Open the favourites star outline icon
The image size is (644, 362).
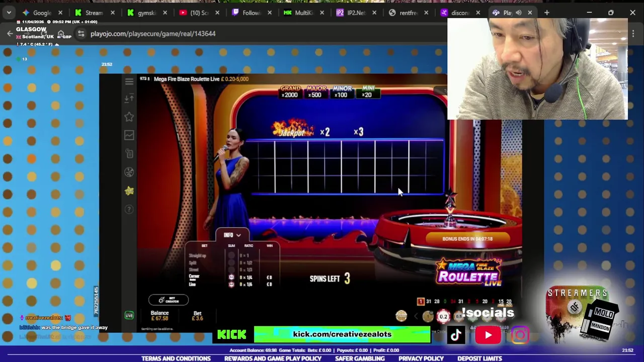pos(129,117)
